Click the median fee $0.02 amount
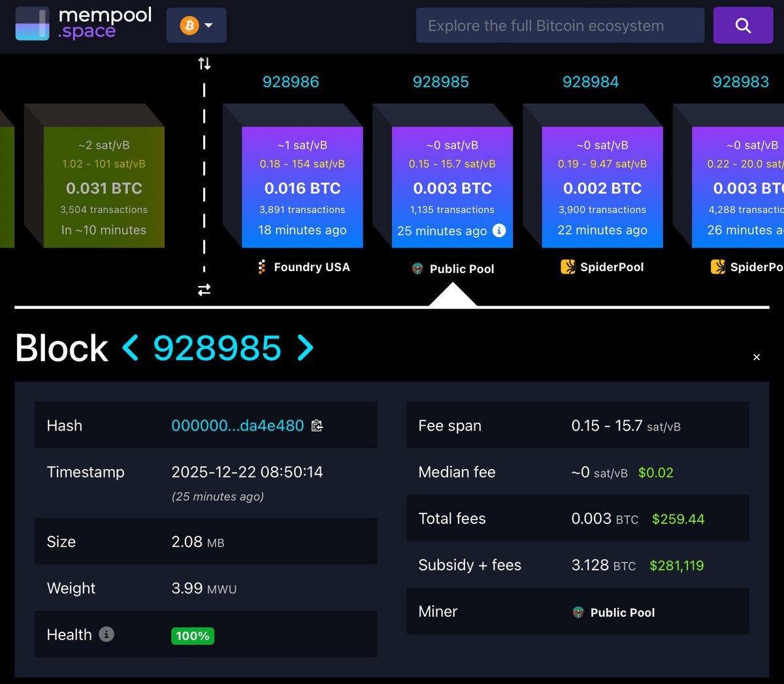This screenshot has width=784, height=684. (x=655, y=472)
